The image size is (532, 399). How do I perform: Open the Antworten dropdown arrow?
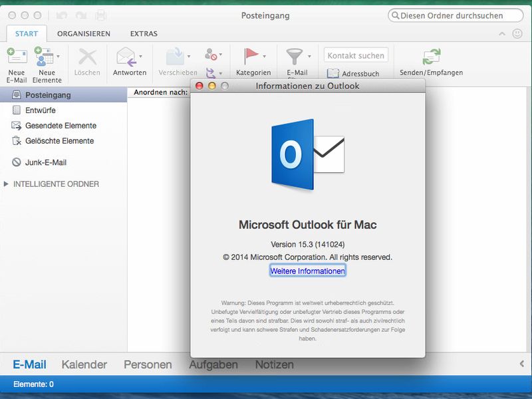click(x=140, y=57)
